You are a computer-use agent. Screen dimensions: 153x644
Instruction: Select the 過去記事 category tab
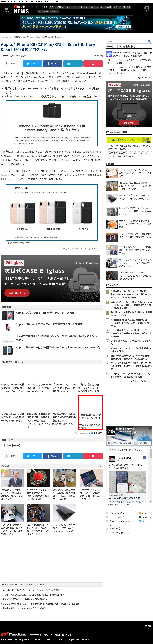pos(127,7)
